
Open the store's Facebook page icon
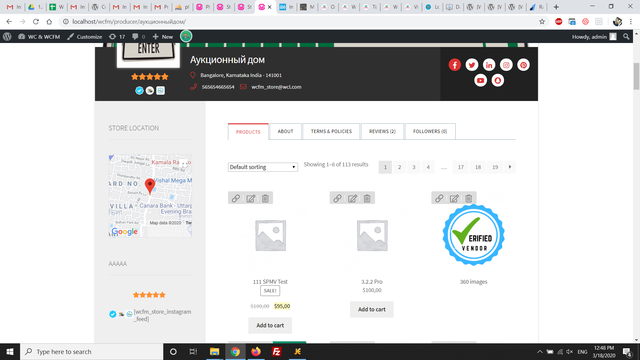[455, 64]
